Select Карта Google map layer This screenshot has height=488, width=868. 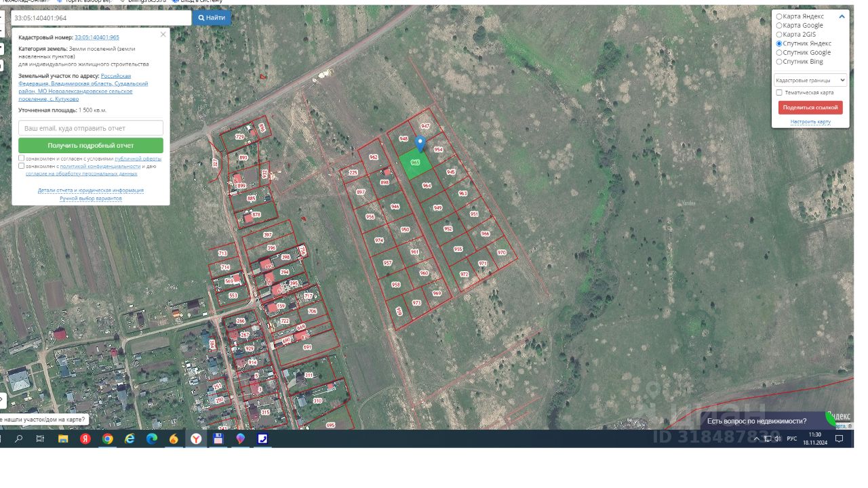[779, 25]
